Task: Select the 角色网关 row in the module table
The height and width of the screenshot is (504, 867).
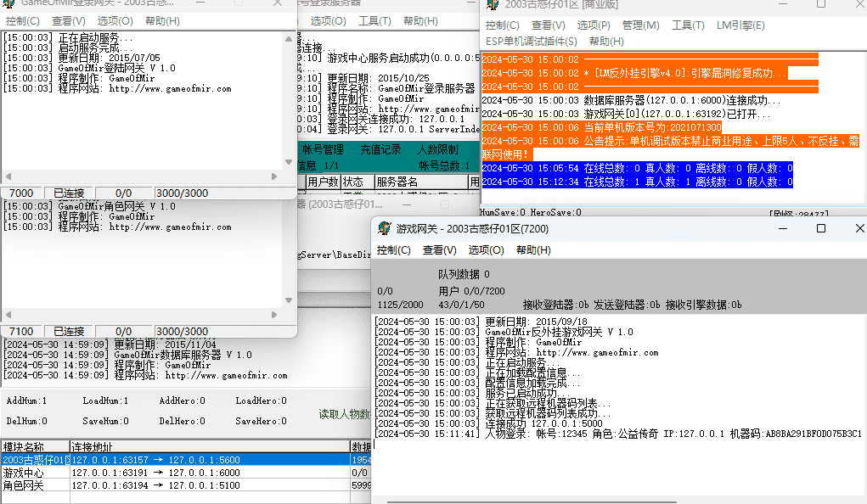Action: (186, 485)
